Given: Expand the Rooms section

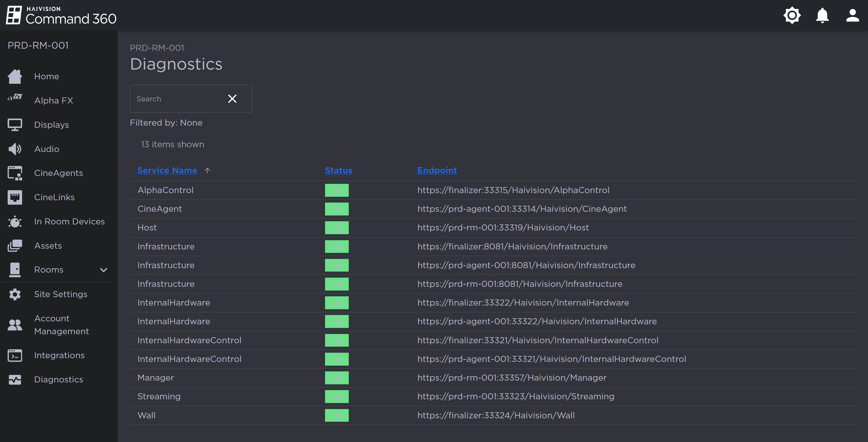Looking at the screenshot, I should [103, 270].
